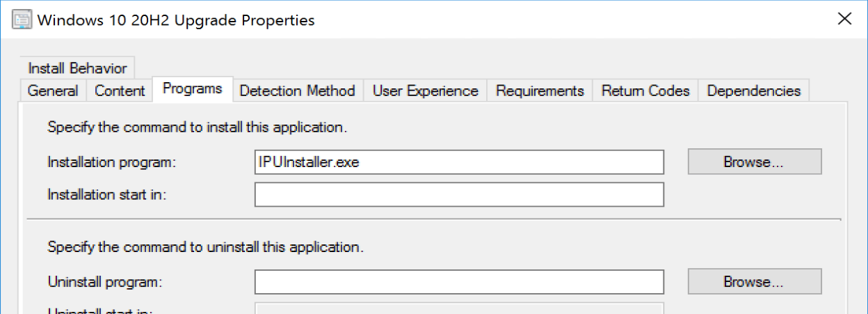Click the dialog title text in title bar
868x314 pixels.
click(176, 20)
